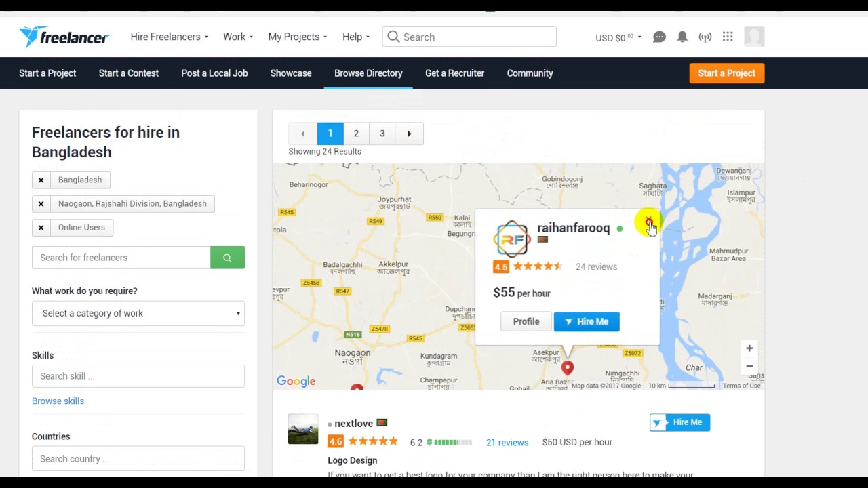Go to results page 3
Screen dimensions: 868x488
pos(382,134)
